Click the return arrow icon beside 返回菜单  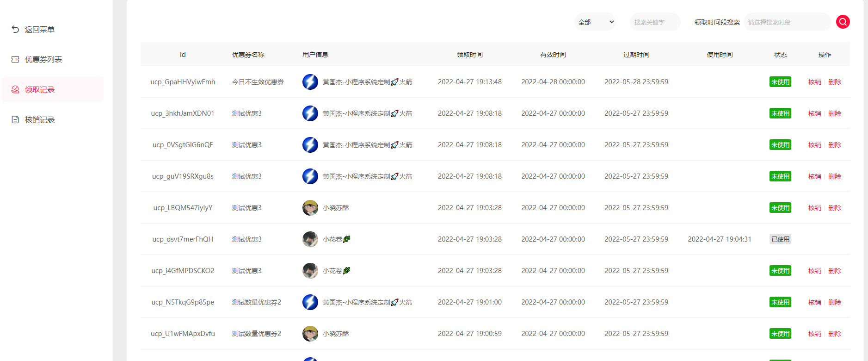click(15, 29)
